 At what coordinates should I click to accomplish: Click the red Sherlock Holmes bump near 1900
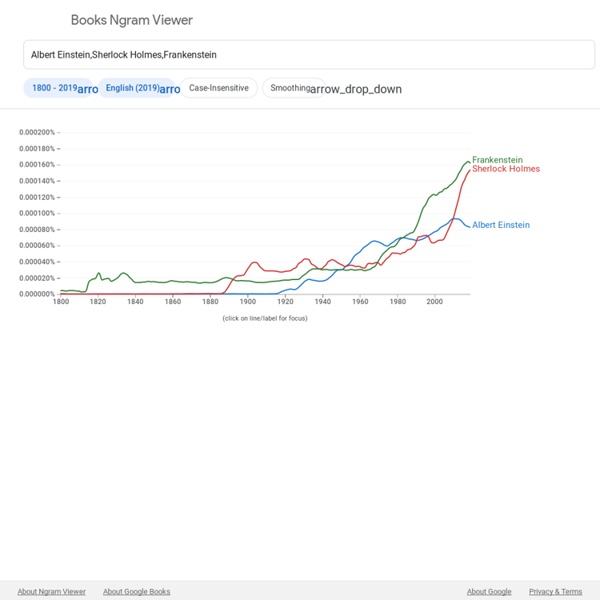click(254, 262)
